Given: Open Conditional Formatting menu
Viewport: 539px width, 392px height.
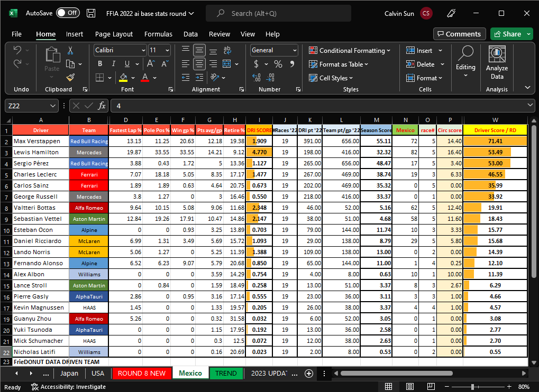Looking at the screenshot, I should [350, 51].
